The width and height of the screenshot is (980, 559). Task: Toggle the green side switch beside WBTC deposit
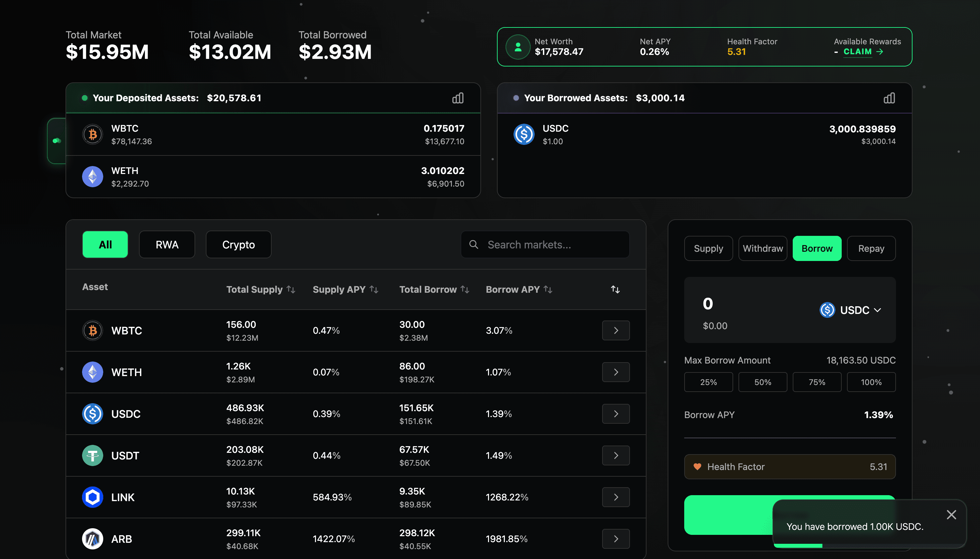point(57,141)
